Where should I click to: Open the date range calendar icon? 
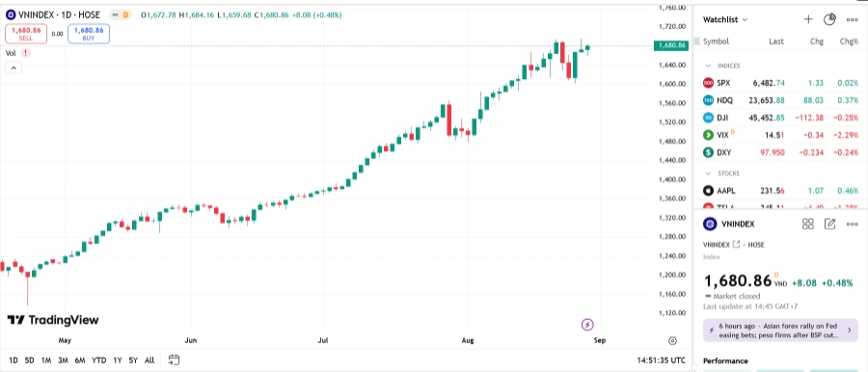tap(174, 359)
